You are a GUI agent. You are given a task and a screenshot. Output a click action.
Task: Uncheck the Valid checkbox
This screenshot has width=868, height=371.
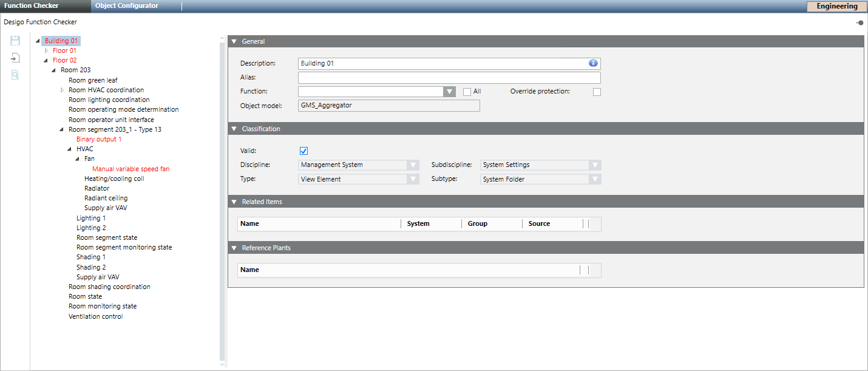click(x=304, y=151)
